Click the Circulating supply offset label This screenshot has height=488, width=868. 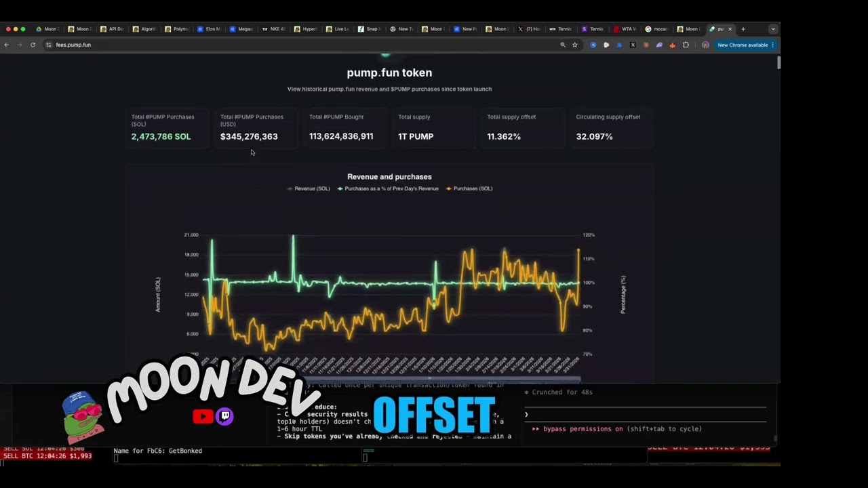click(608, 117)
